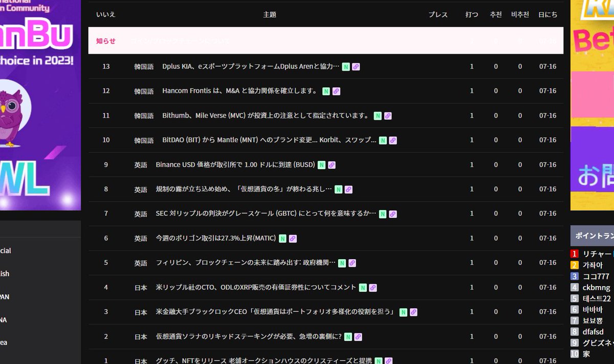Click the purple link icon on BitDAO Mantle post
Screen dimensions: 614x364
pos(393,140)
